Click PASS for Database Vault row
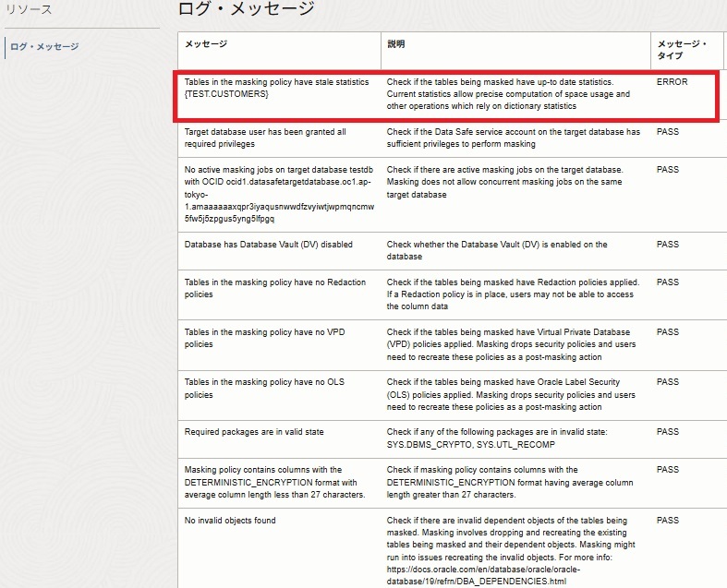This screenshot has height=588, width=727. (668, 245)
